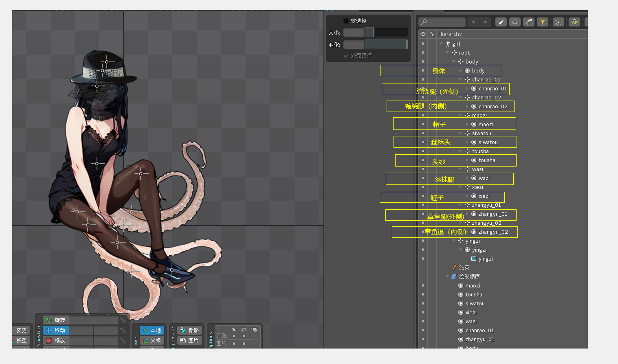Click the center-on-selection frame icon
This screenshot has width=618, height=364.
click(x=559, y=22)
